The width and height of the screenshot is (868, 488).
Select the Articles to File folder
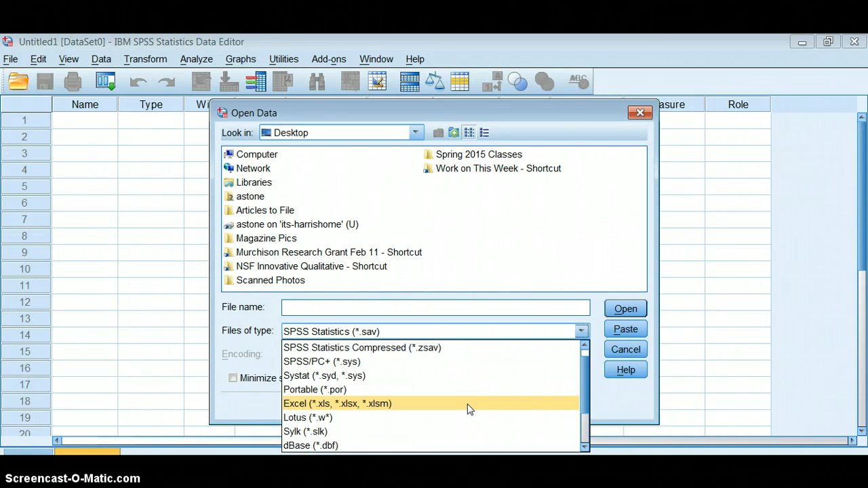259,210
